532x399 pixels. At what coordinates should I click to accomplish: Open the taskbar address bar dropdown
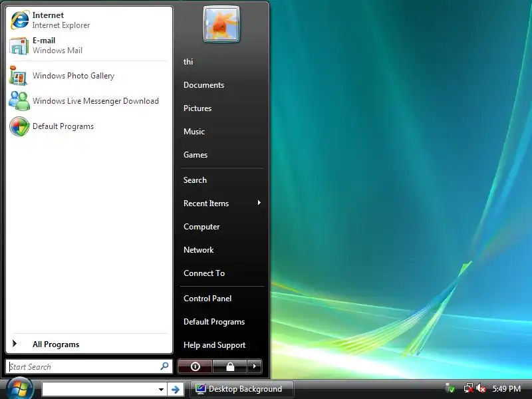point(161,390)
